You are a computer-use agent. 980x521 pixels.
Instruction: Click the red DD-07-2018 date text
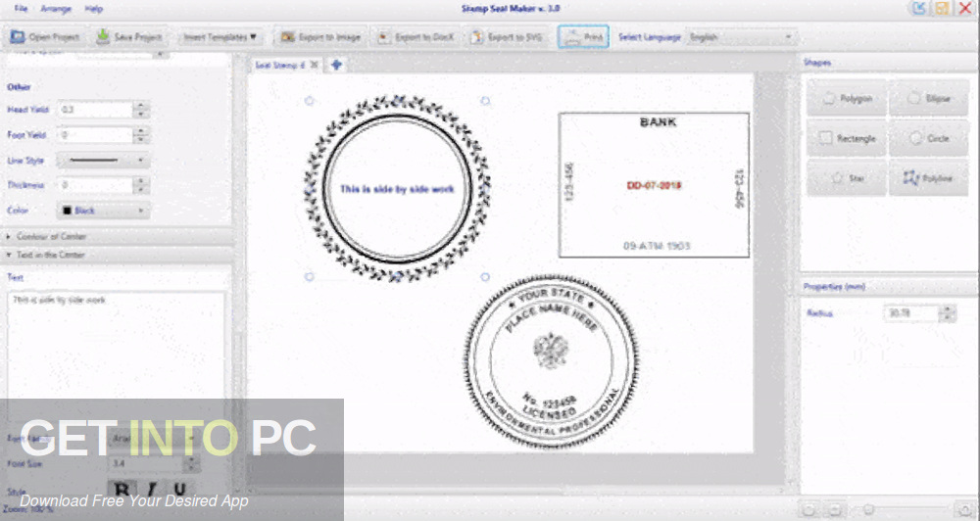point(654,185)
